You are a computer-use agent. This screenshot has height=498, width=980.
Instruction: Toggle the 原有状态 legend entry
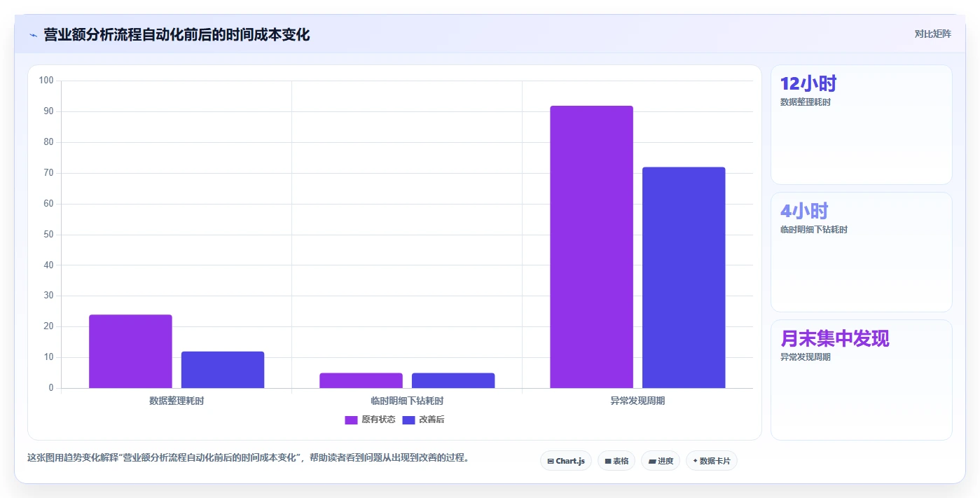[370, 420]
